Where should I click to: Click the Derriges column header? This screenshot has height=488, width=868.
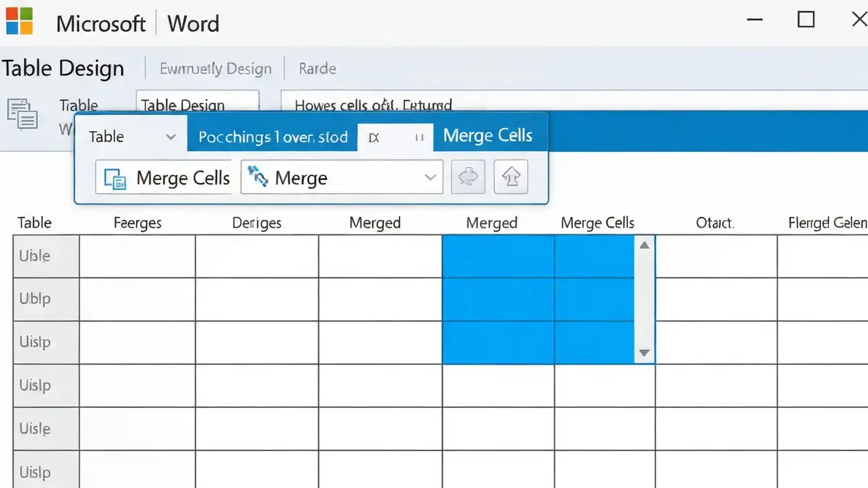257,223
